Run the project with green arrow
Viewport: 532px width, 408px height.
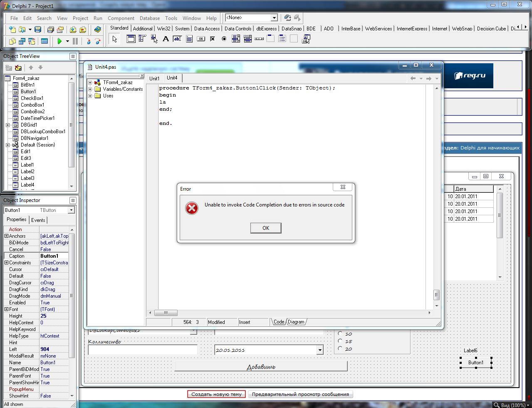tap(59, 41)
